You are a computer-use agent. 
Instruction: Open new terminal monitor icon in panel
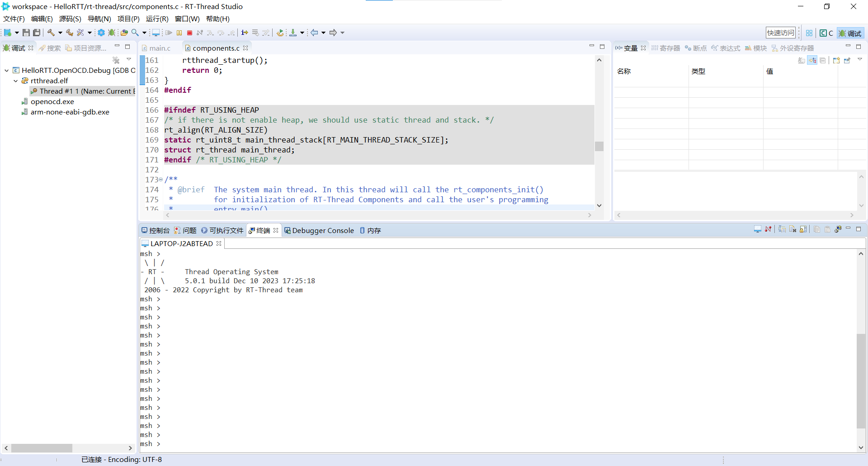(x=758, y=229)
